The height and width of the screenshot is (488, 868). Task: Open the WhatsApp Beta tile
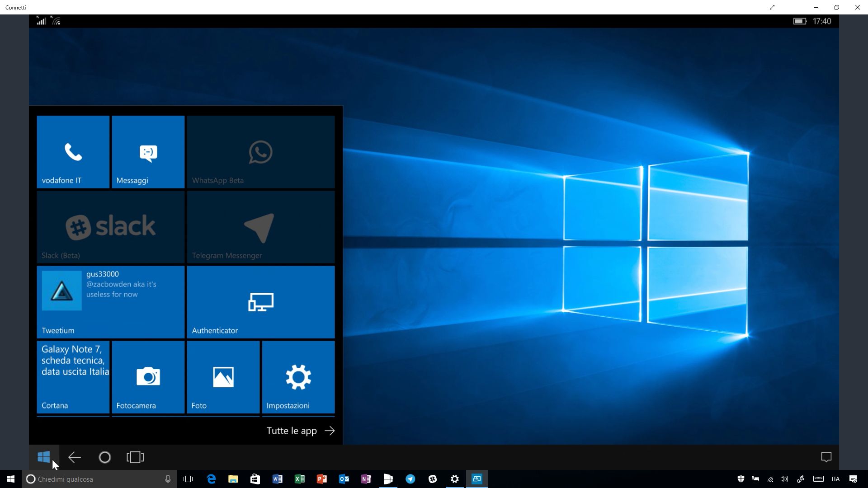(x=261, y=152)
